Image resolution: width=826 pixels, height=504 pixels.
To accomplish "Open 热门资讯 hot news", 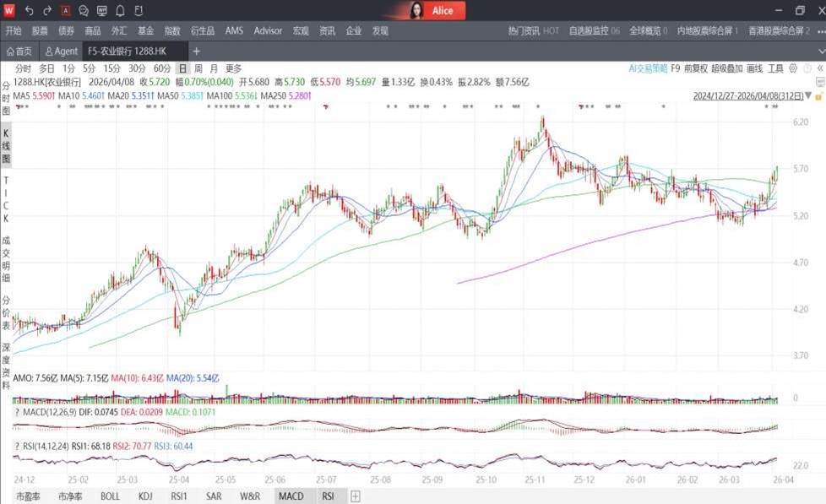I will point(533,31).
